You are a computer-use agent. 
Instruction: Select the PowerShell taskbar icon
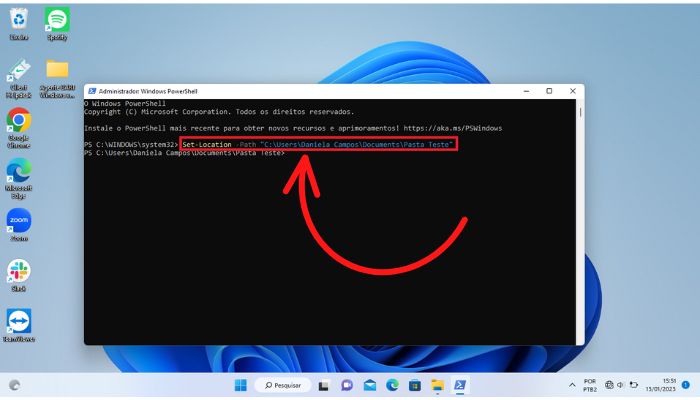(x=460, y=385)
